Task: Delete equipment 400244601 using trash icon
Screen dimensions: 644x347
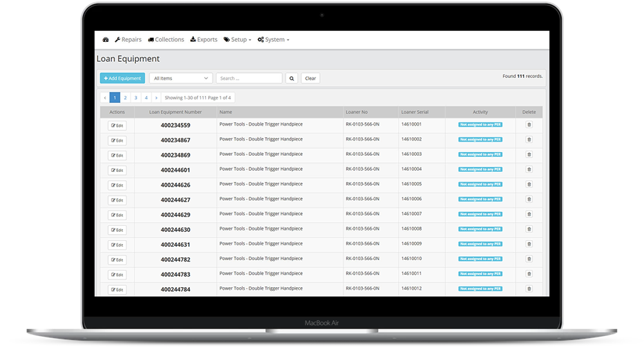Action: click(529, 169)
